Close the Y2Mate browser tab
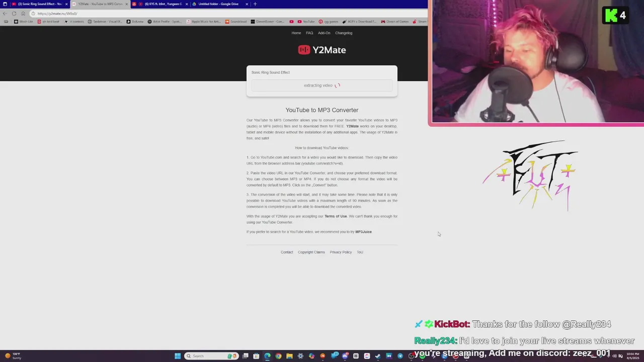Image resolution: width=644 pixels, height=362 pixels. coord(127,4)
